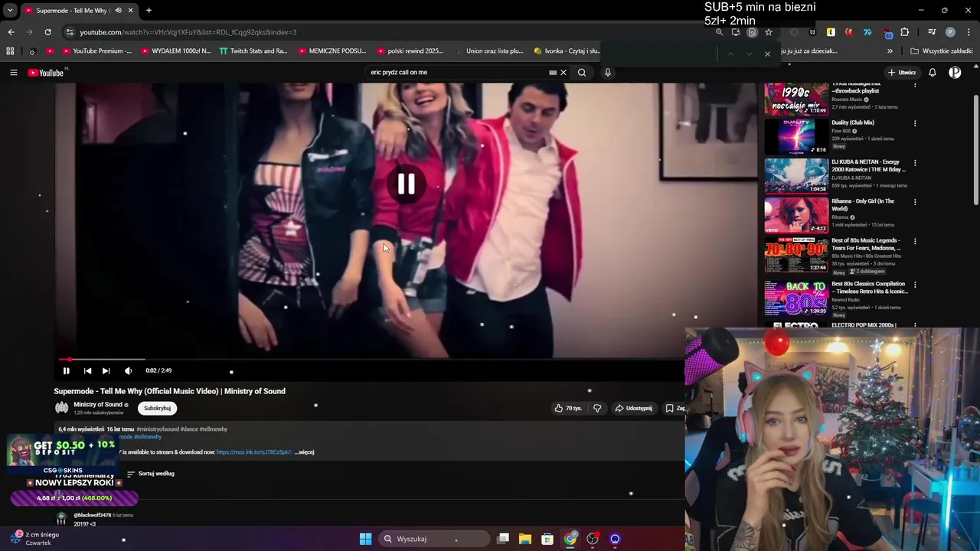
Task: Skip to previous video in playlist
Action: [x=87, y=370]
